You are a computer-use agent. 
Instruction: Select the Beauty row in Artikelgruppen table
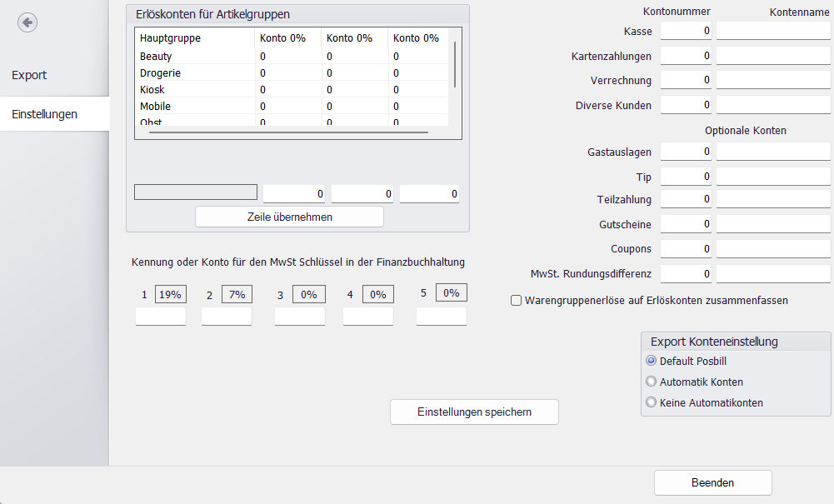tap(195, 57)
